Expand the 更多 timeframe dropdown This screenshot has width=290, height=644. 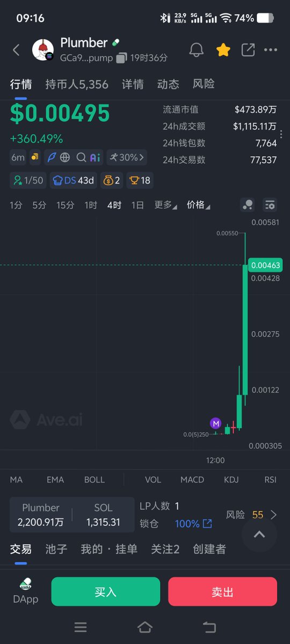click(165, 205)
